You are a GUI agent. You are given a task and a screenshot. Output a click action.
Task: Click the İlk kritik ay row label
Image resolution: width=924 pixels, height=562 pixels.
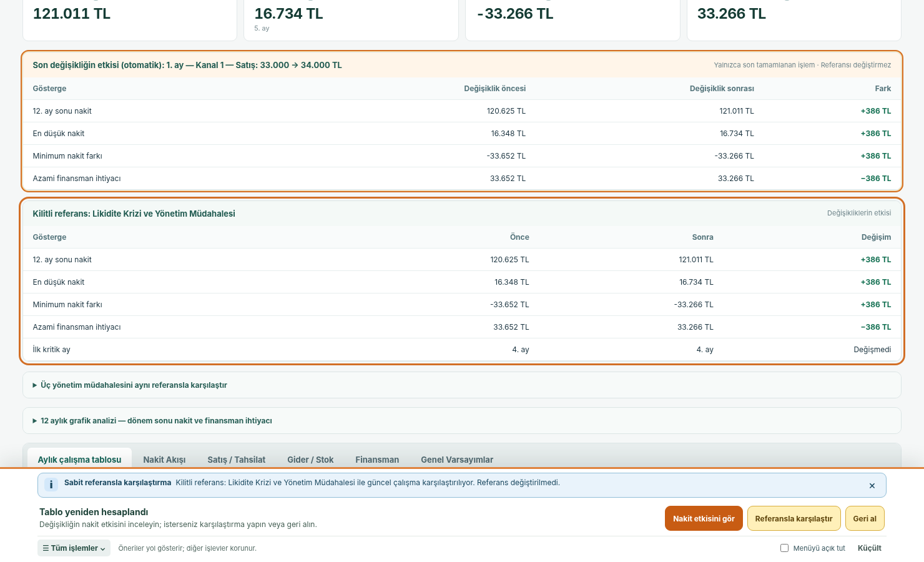tap(51, 350)
